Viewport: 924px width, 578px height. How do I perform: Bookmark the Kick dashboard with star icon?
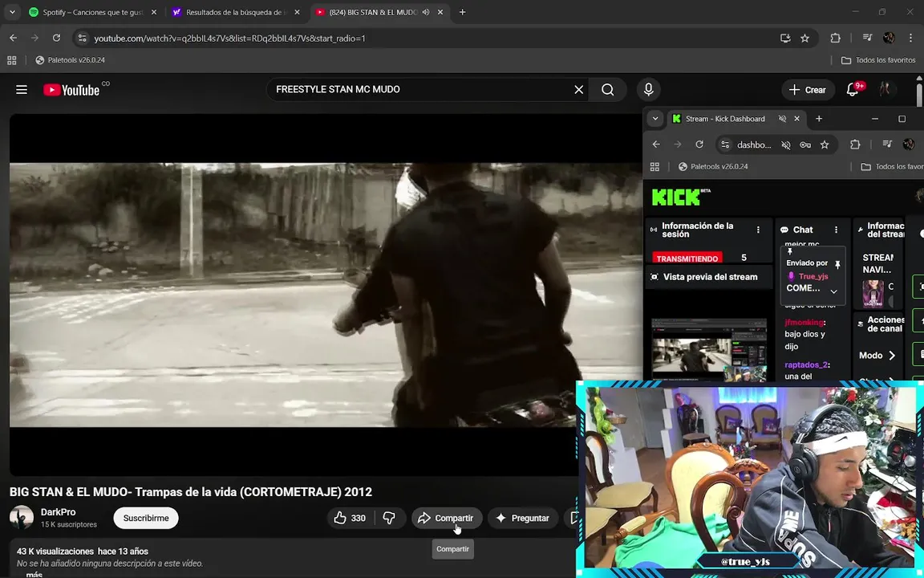pos(825,144)
